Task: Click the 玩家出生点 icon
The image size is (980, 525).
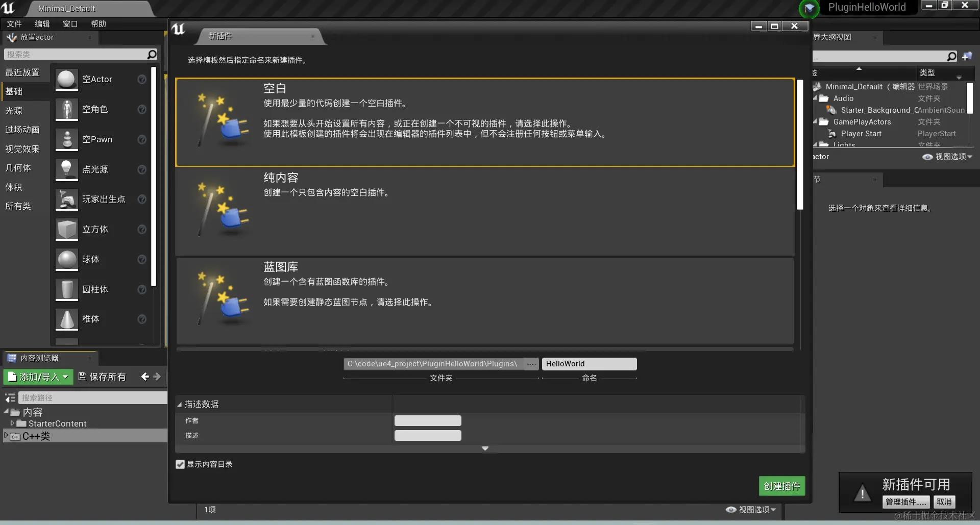Action: [x=67, y=199]
